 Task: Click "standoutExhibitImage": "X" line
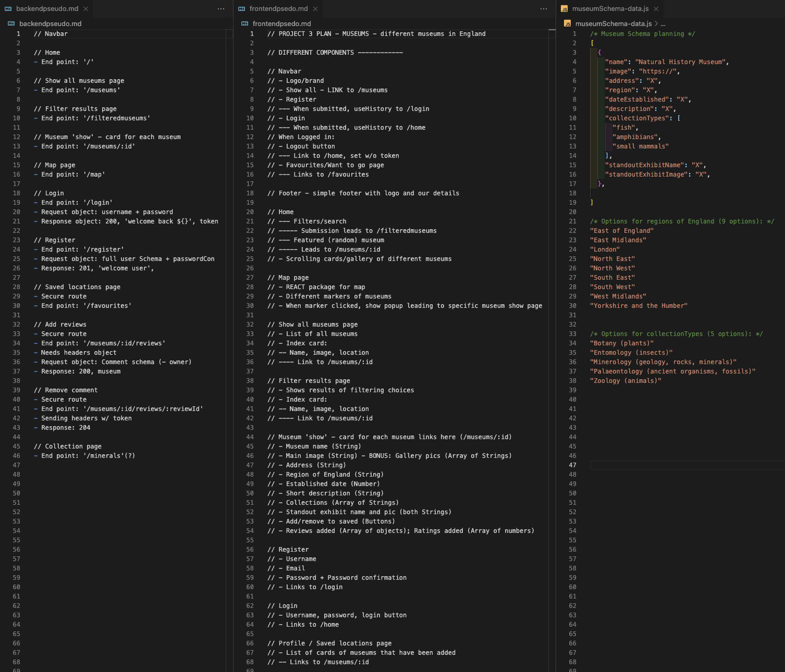(x=657, y=175)
